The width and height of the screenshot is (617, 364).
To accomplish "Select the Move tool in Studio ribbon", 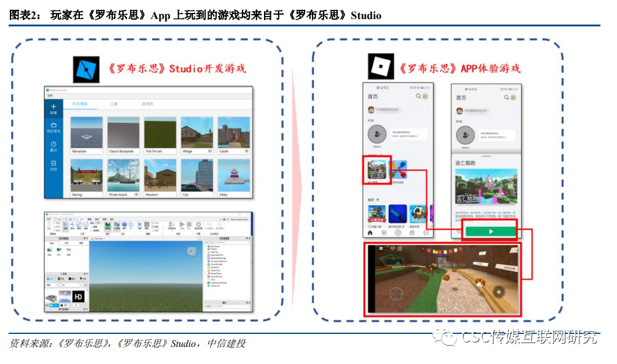I will coord(72,225).
